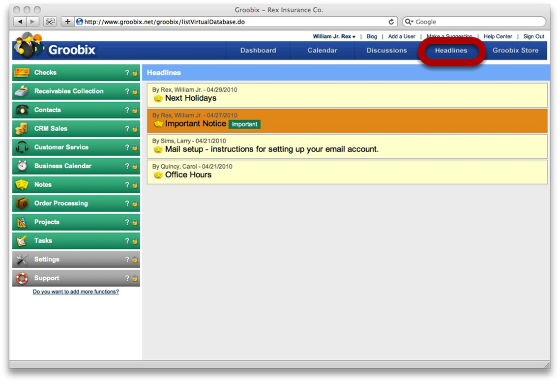Click the lock icon on Tasks row
The width and height of the screenshot is (560, 383).
click(135, 241)
